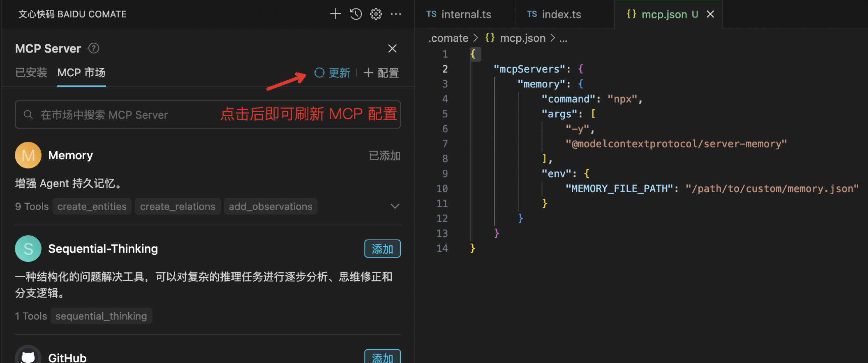This screenshot has height=363, width=868.
Task: Click the .comate breadcrumb folder
Action: tap(448, 38)
